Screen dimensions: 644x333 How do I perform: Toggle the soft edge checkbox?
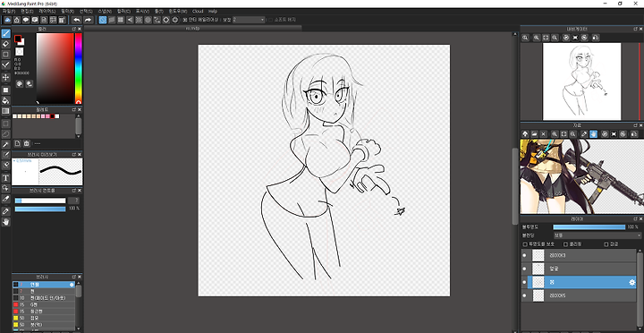click(270, 20)
